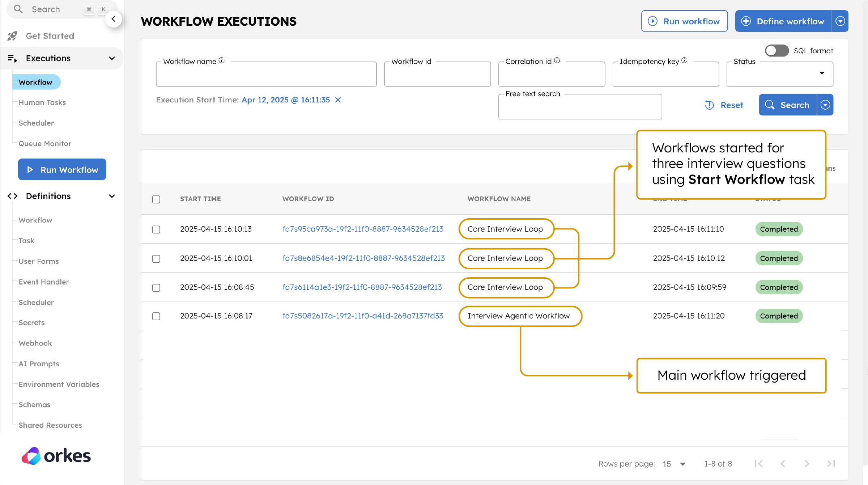Image resolution: width=868 pixels, height=485 pixels.
Task: Check the select-all checkbox in the table header
Action: coord(156,199)
